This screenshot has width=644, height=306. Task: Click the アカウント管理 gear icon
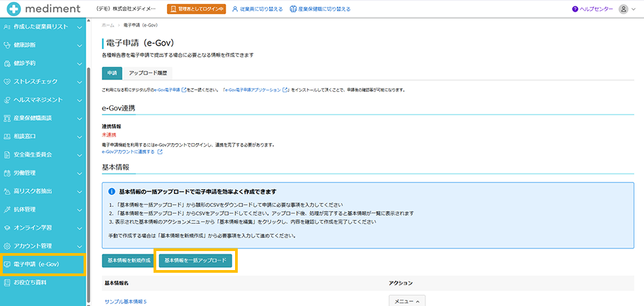7,246
